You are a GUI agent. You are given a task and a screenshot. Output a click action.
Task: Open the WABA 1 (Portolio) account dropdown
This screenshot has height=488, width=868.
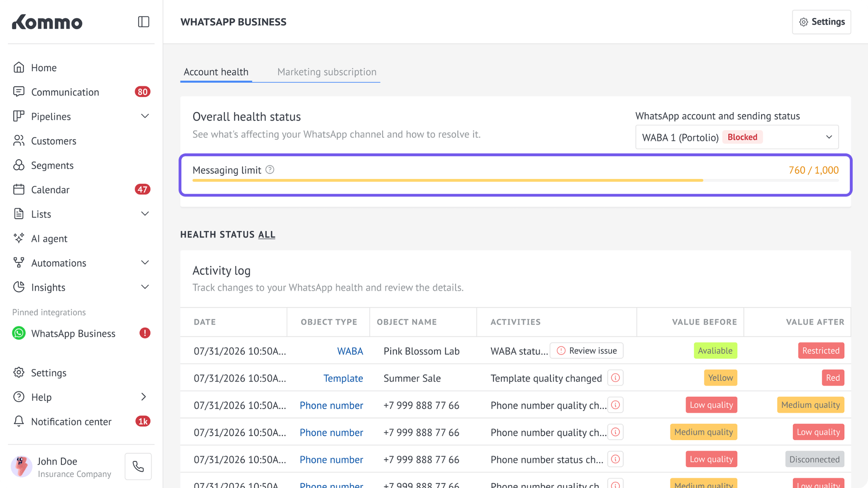737,137
